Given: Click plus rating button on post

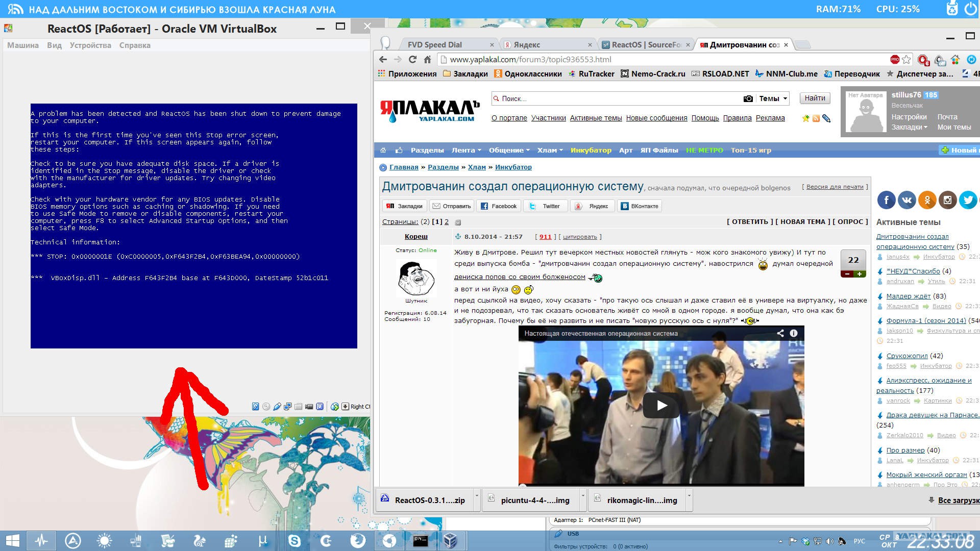Looking at the screenshot, I should [860, 274].
